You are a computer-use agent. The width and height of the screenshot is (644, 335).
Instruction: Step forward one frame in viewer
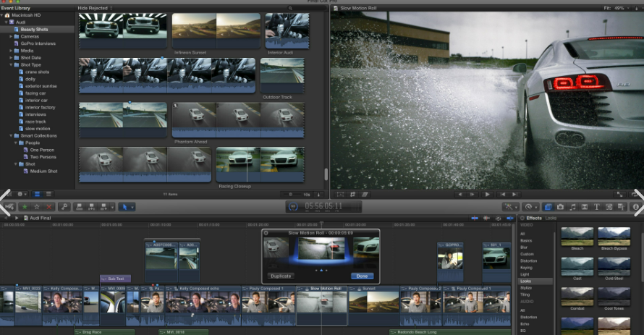[473, 194]
